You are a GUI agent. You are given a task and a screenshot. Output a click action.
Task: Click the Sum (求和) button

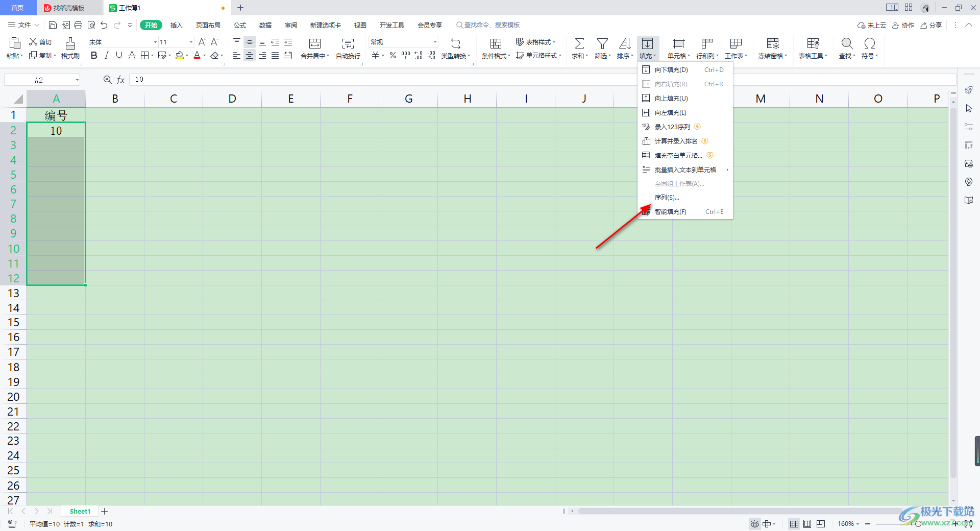point(579,49)
